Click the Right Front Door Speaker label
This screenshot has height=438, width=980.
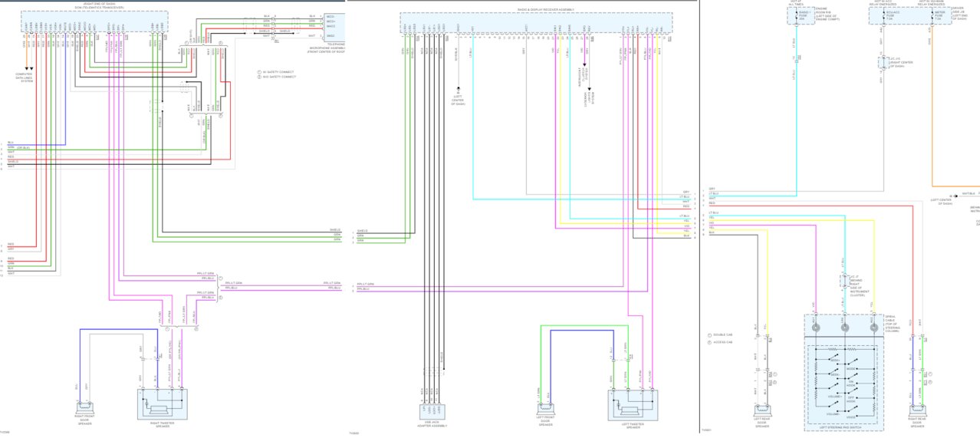tap(85, 418)
